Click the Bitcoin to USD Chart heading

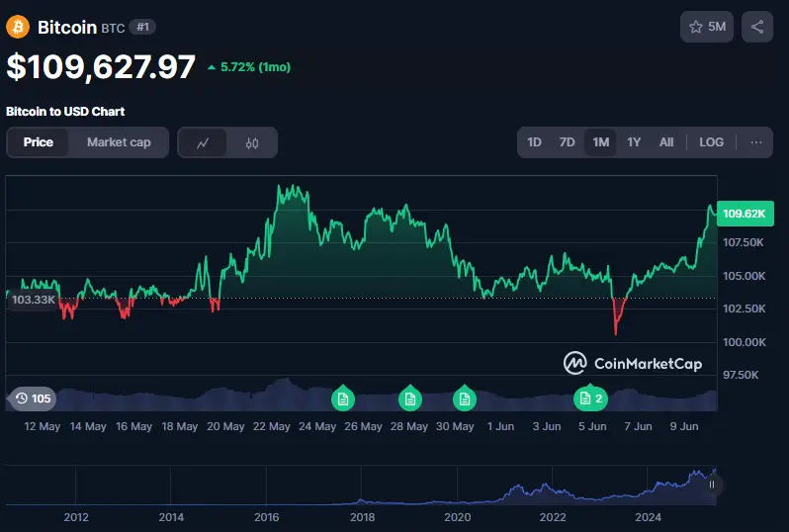coord(65,111)
